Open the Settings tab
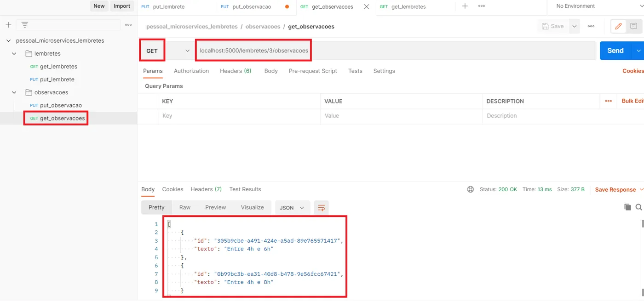Viewport: 644px width, 301px height. pyautogui.click(x=384, y=71)
